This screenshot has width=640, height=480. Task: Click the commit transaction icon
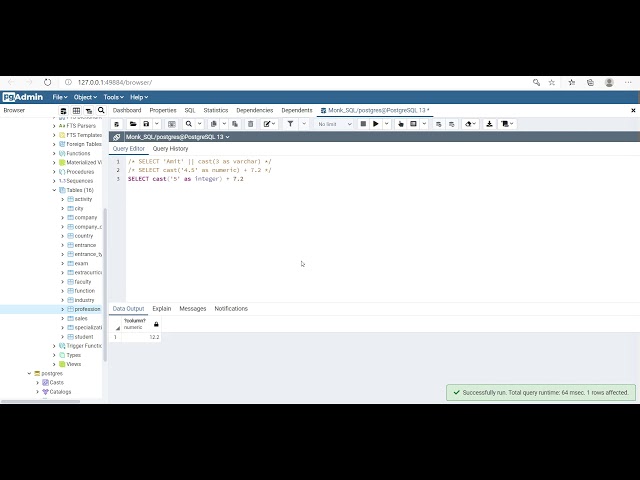point(439,124)
